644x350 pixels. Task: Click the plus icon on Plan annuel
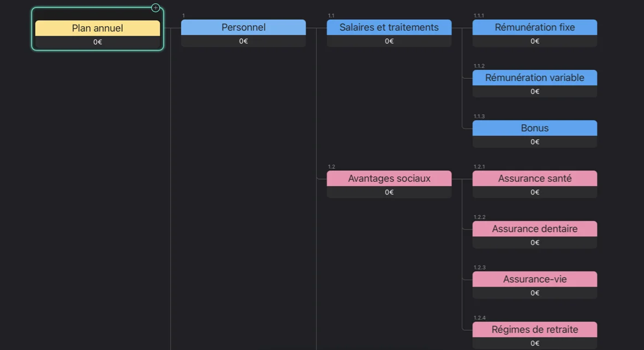pyautogui.click(x=156, y=8)
